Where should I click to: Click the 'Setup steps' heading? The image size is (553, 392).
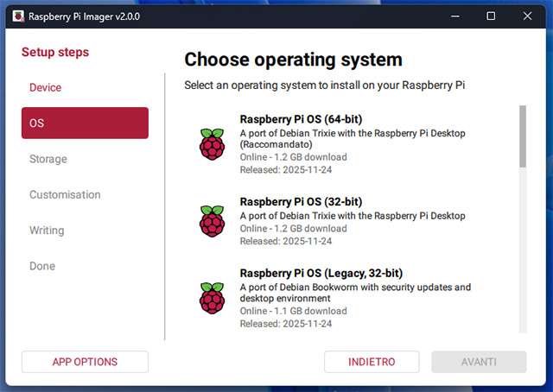click(x=55, y=52)
